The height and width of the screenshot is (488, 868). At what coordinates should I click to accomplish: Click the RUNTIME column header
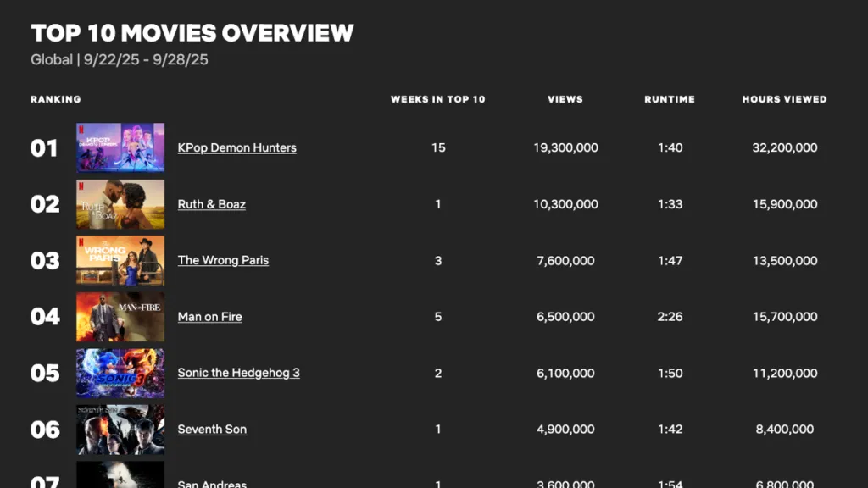[x=670, y=99]
